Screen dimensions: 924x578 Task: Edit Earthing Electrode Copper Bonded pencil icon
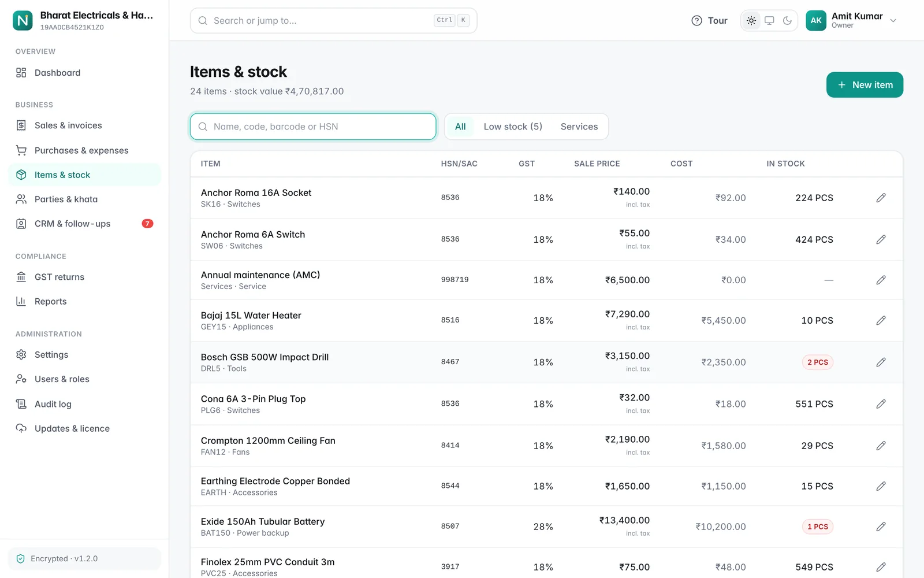tap(881, 486)
